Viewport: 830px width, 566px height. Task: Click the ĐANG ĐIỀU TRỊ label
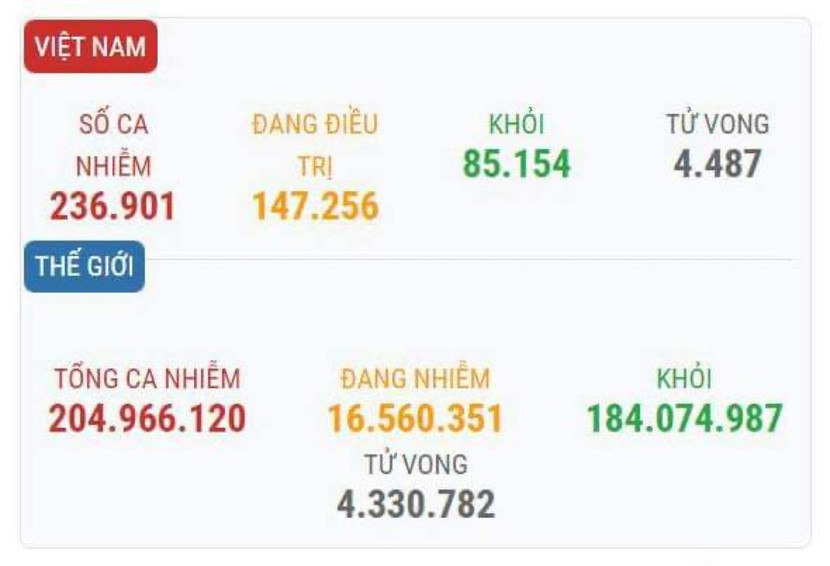(315, 145)
